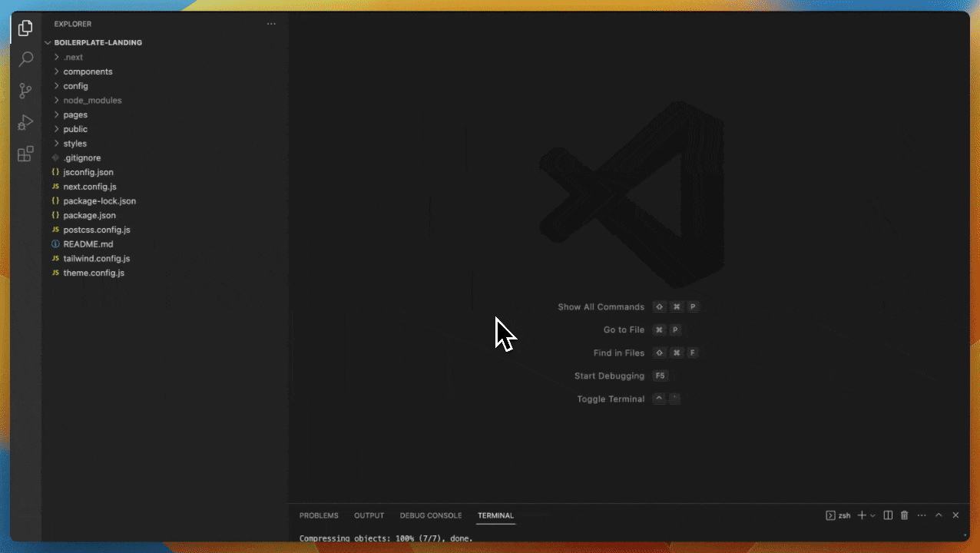Maximize the panel with up chevron
The height and width of the screenshot is (553, 980).
pyautogui.click(x=939, y=515)
